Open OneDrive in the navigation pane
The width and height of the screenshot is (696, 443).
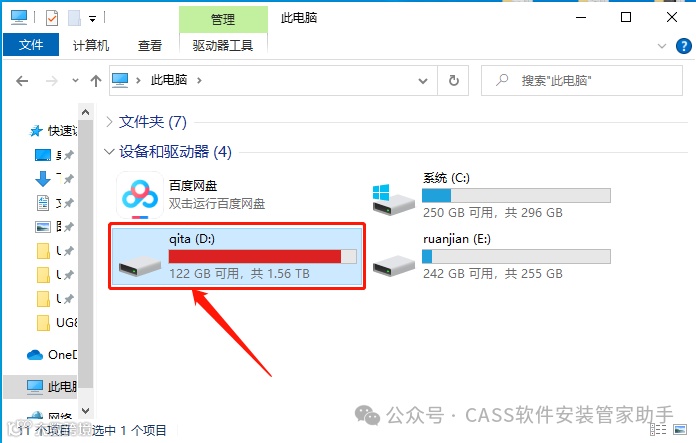[x=51, y=355]
